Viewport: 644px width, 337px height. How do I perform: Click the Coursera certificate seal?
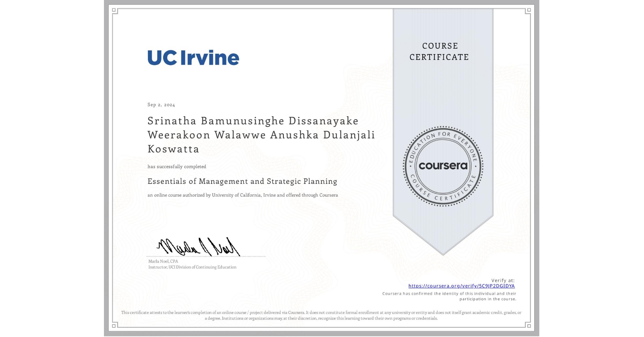(x=443, y=166)
